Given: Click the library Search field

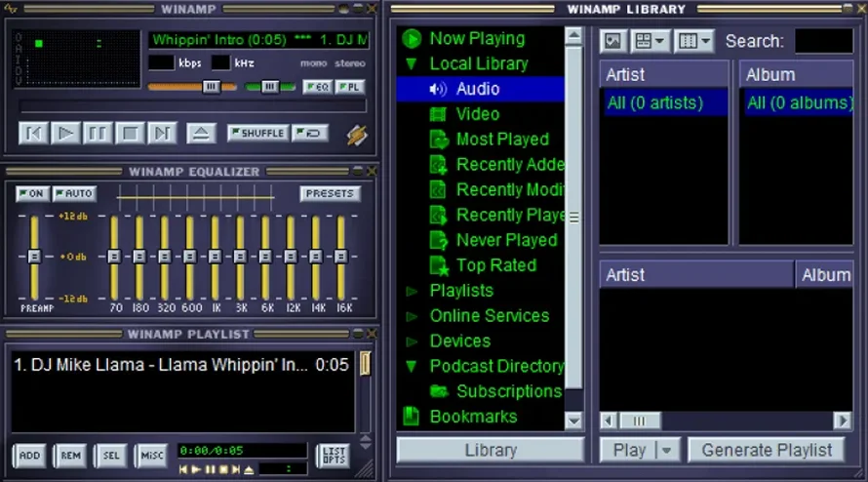Looking at the screenshot, I should tap(824, 41).
